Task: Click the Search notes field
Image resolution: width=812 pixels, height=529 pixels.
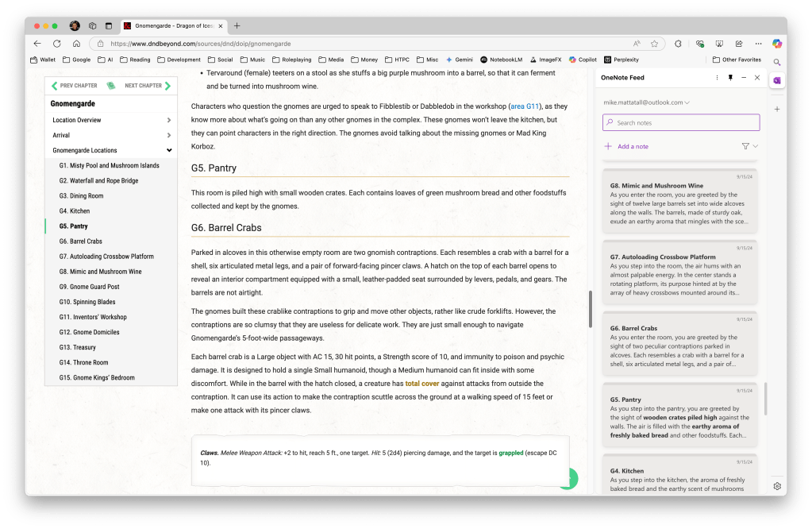Action: [680, 122]
